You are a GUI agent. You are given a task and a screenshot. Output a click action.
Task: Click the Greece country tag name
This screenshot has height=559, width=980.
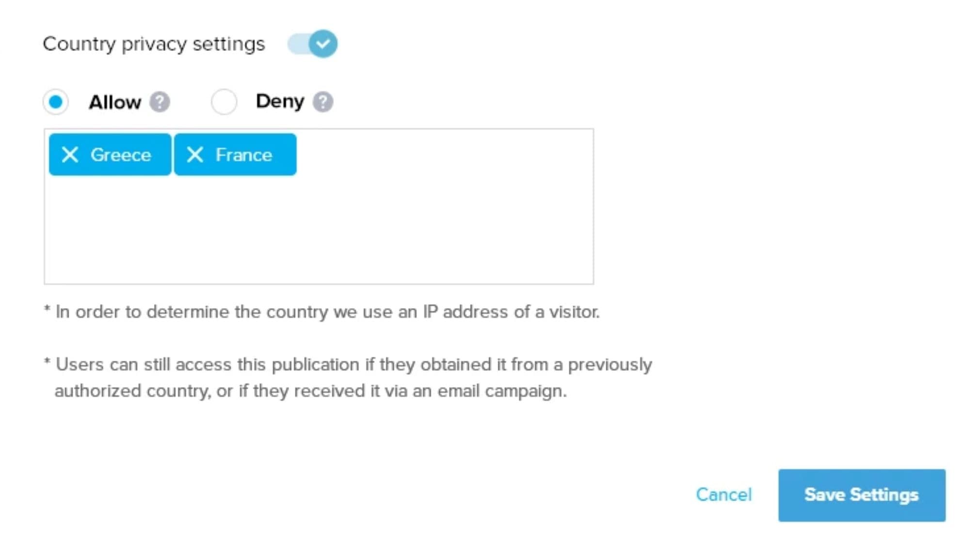121,155
